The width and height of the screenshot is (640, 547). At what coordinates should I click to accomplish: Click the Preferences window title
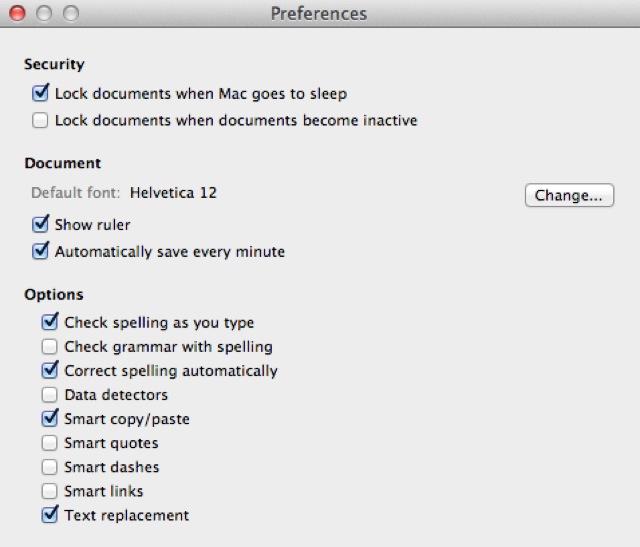coord(319,14)
